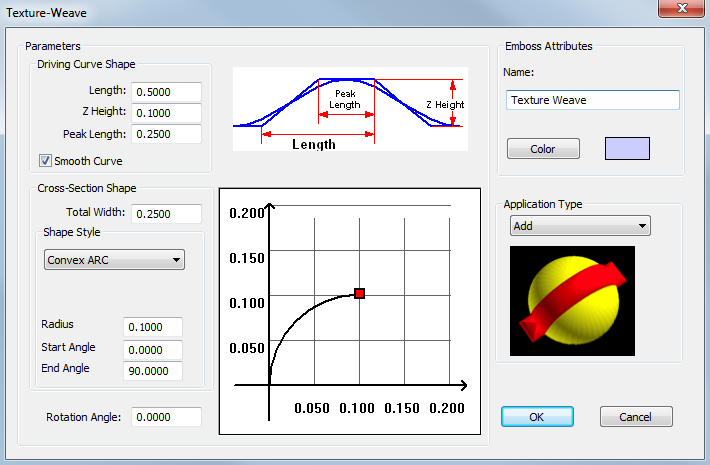This screenshot has height=465, width=710.
Task: Click the Rotation Angle input field
Action: tap(167, 417)
